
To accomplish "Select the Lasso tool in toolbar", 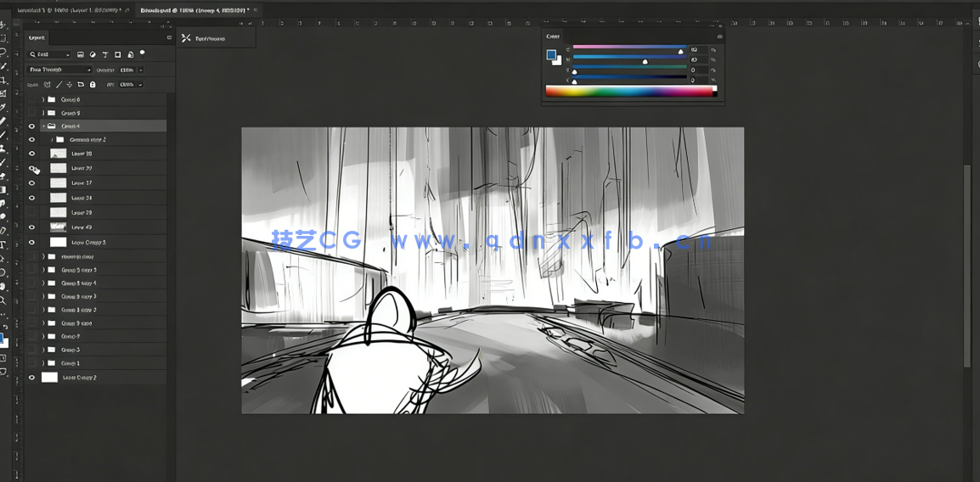I will coord(3,52).
